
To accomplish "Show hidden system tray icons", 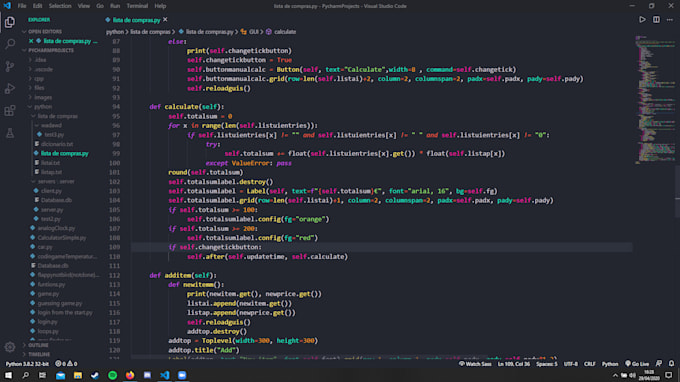I will click(615, 375).
